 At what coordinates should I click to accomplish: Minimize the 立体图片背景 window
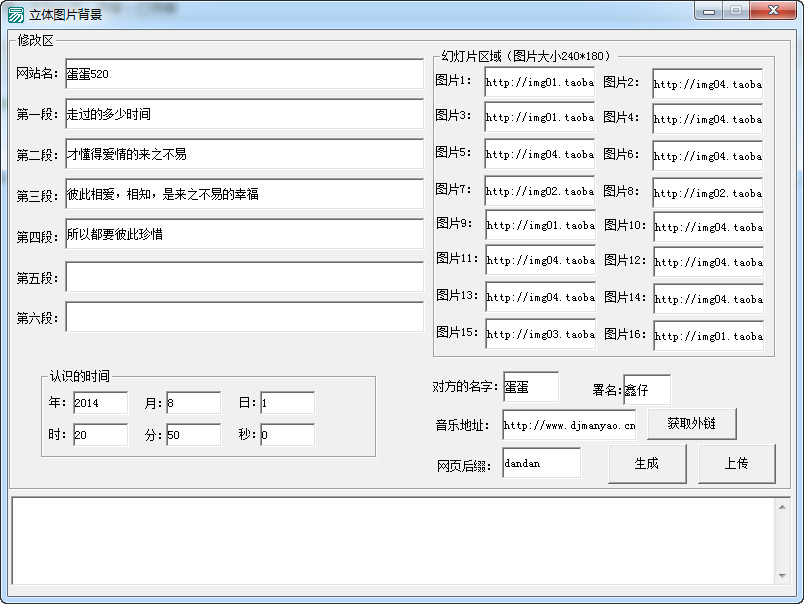(x=709, y=11)
